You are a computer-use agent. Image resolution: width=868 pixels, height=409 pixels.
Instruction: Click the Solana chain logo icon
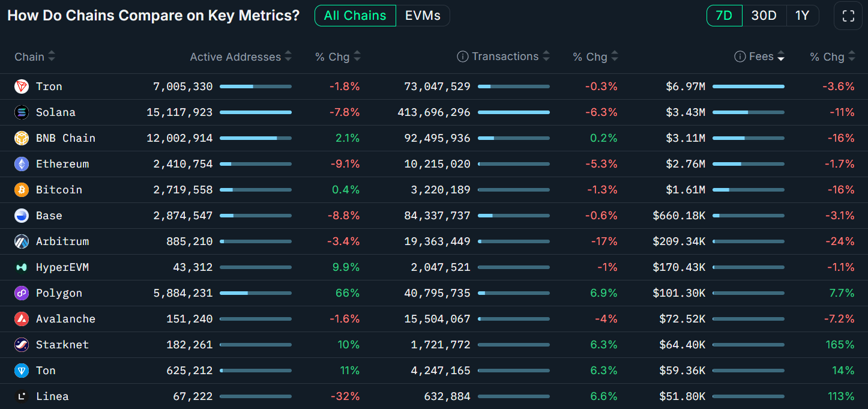pos(22,112)
